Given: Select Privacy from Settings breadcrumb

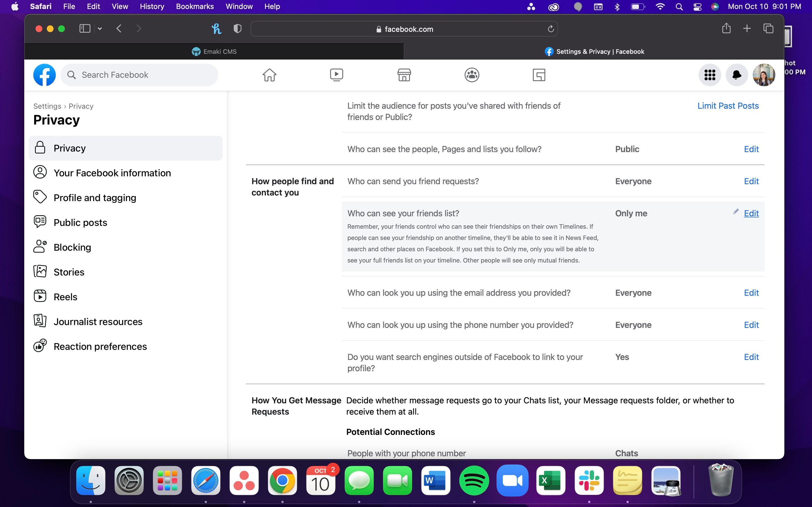Looking at the screenshot, I should point(81,106).
